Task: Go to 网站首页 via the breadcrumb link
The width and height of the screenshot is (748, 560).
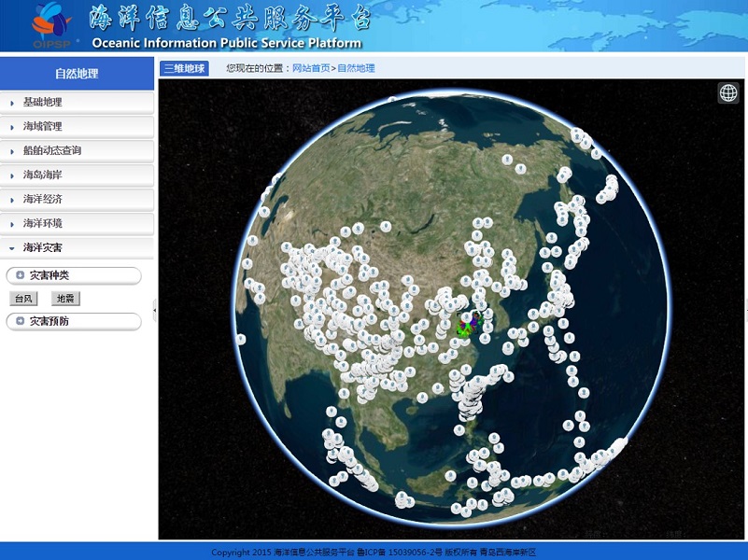Action: coord(311,68)
